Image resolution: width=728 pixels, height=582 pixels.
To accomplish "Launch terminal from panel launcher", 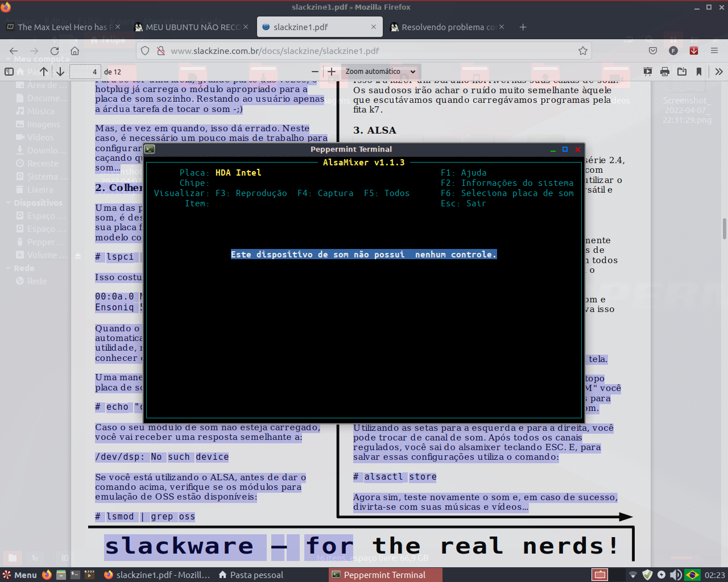I will [75, 575].
